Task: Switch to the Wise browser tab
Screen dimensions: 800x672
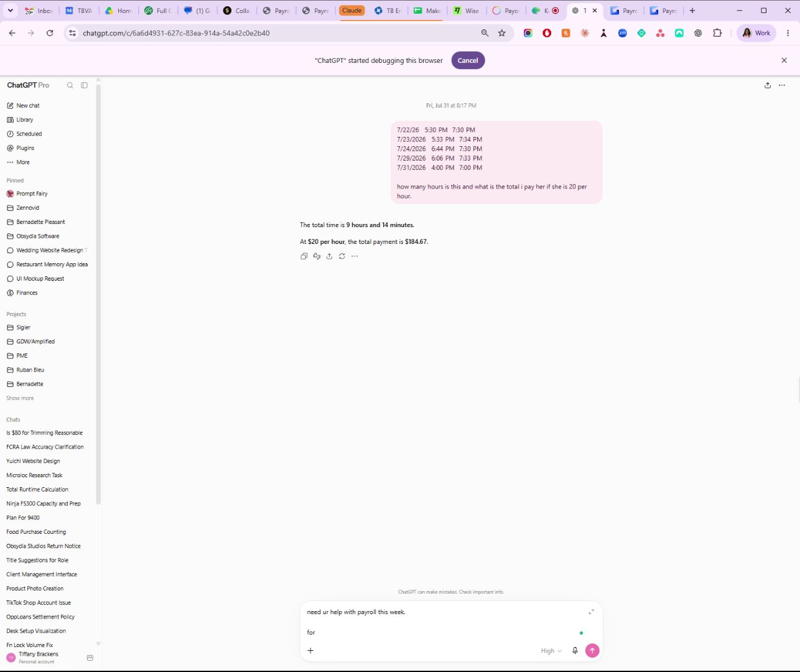Action: click(466, 11)
